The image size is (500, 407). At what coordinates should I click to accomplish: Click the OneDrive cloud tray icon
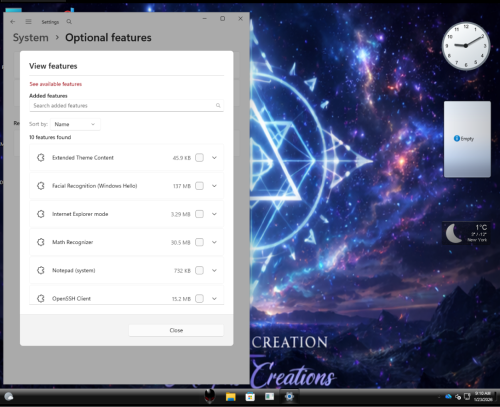(448, 396)
